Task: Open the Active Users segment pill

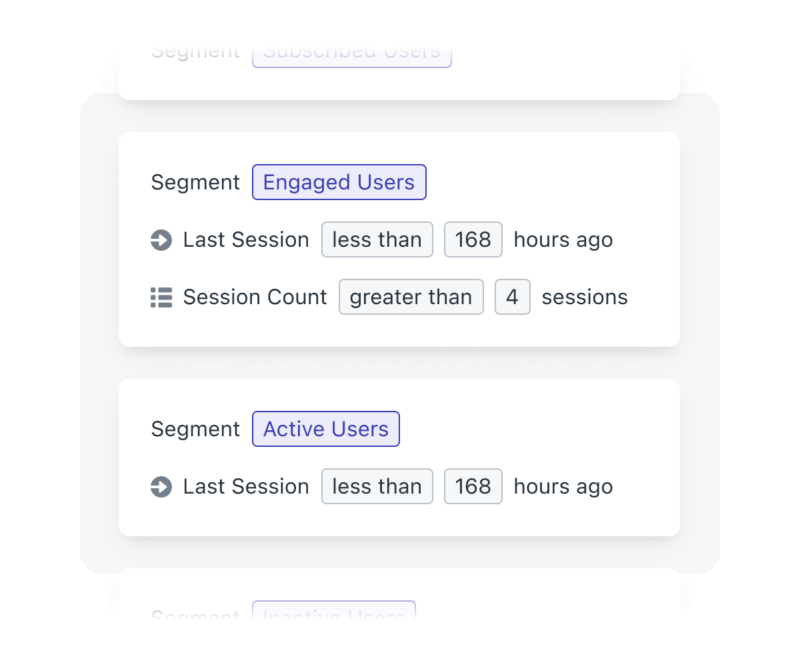Action: (x=325, y=429)
